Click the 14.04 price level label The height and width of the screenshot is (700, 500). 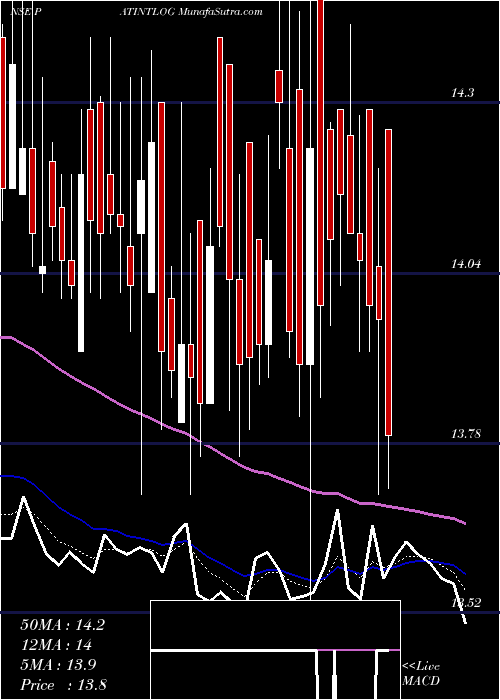click(x=466, y=264)
